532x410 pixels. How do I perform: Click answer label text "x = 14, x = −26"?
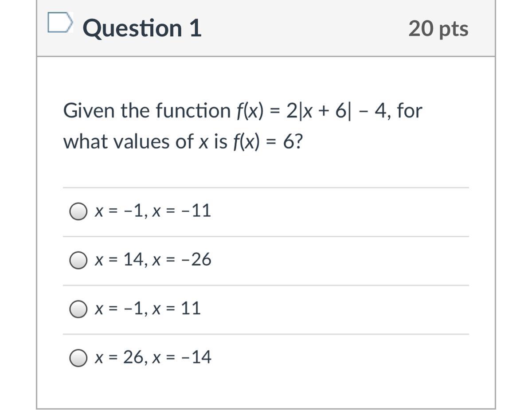pyautogui.click(x=153, y=260)
